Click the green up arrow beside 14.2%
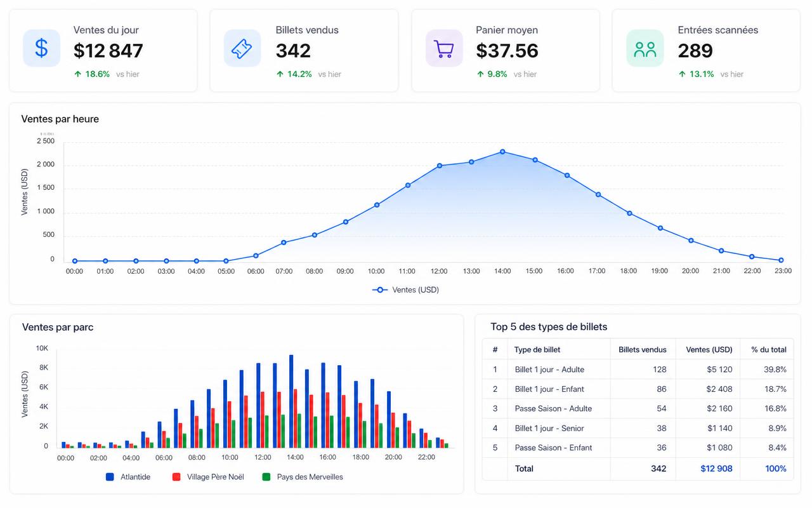This screenshot has width=812, height=508. (x=280, y=74)
